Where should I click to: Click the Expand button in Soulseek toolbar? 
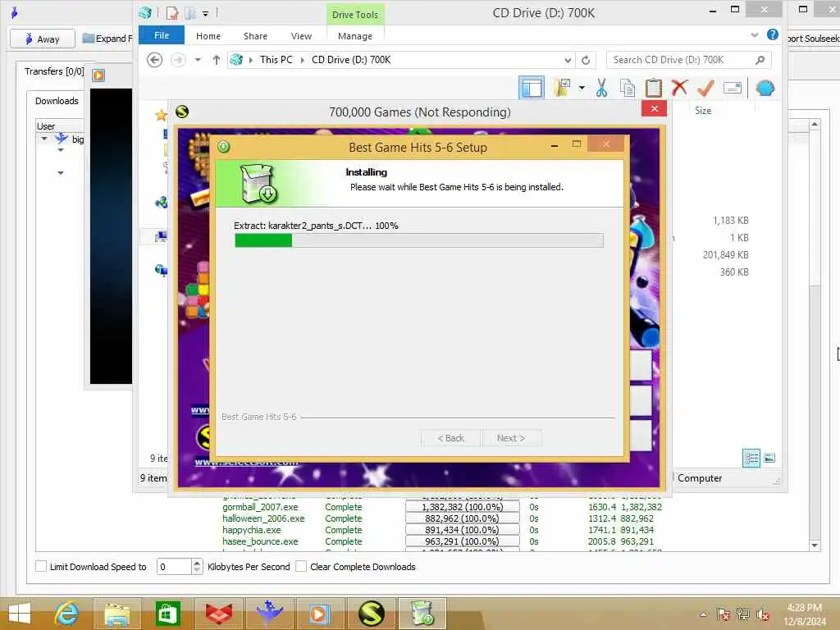coord(107,39)
